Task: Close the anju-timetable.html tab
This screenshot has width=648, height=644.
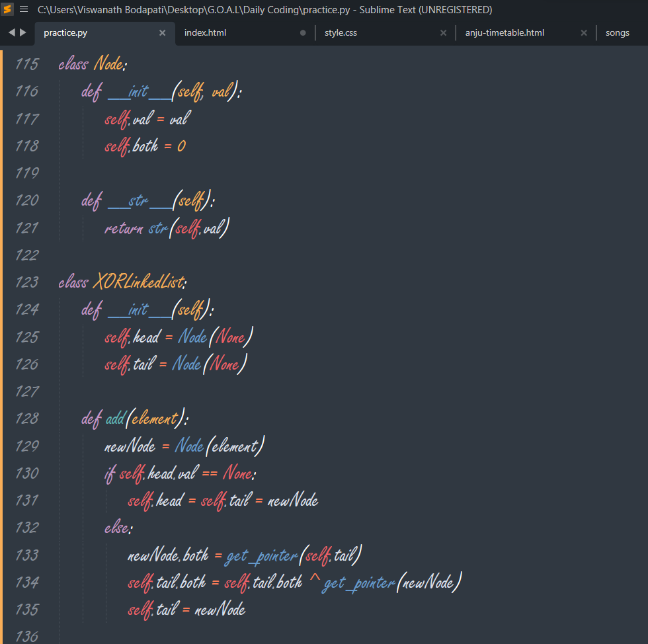Action: (x=584, y=32)
